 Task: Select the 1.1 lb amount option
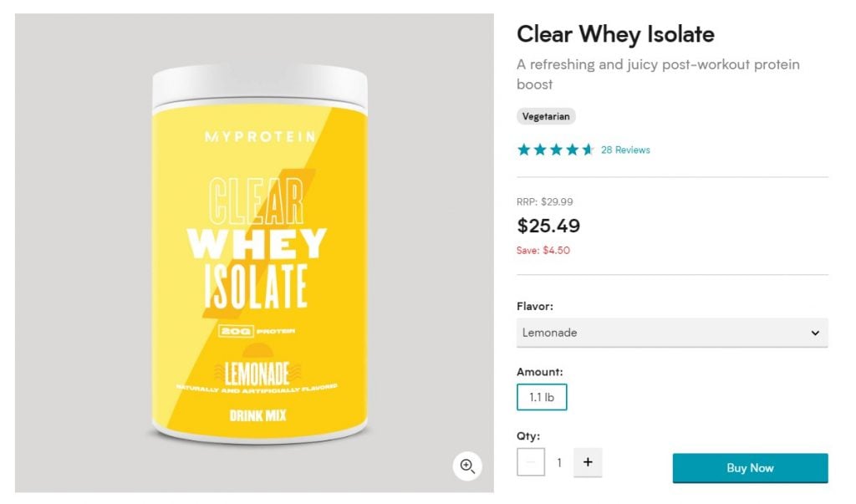542,397
